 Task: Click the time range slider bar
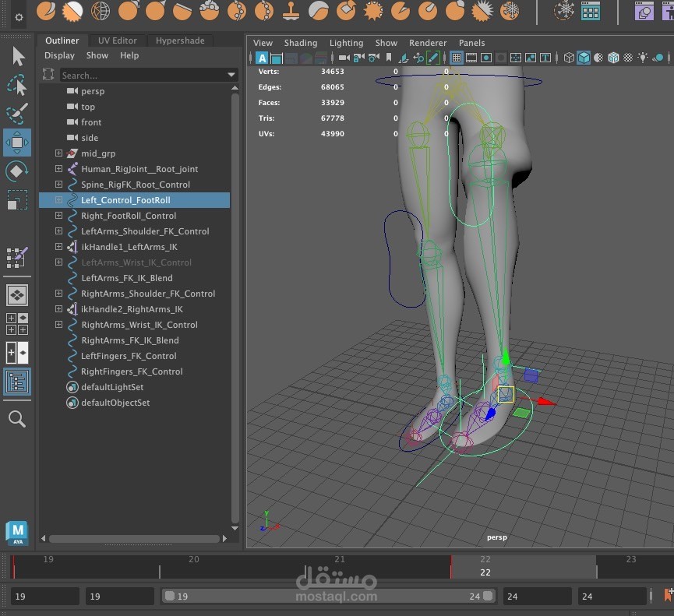329,597
